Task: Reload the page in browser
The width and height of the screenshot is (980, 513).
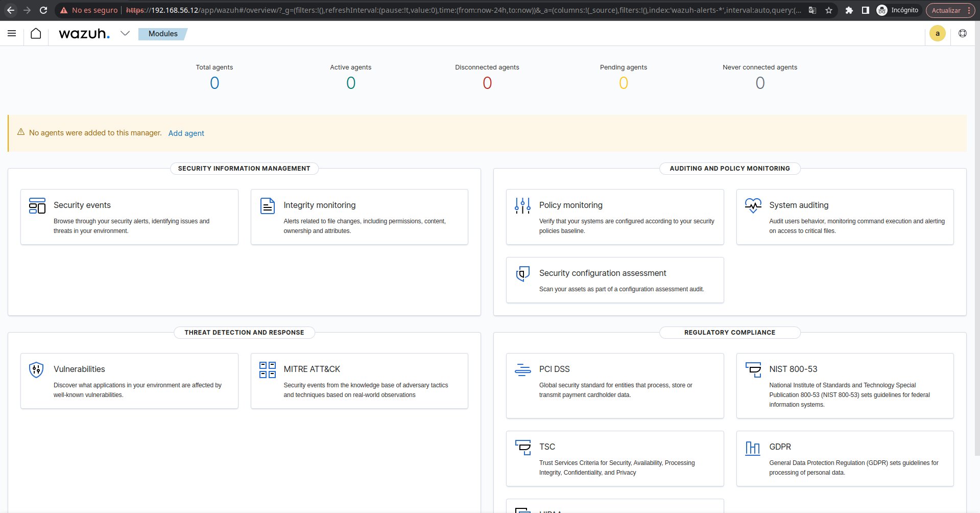Action: tap(43, 10)
